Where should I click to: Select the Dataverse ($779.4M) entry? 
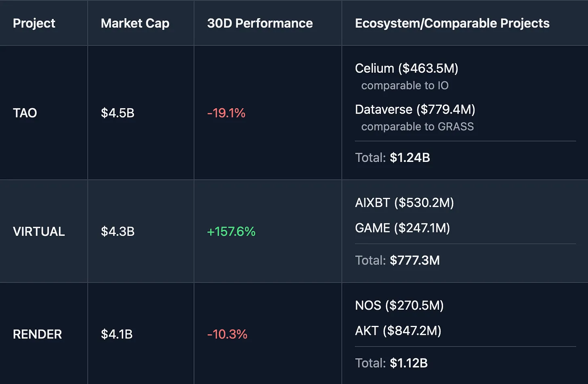coord(415,109)
